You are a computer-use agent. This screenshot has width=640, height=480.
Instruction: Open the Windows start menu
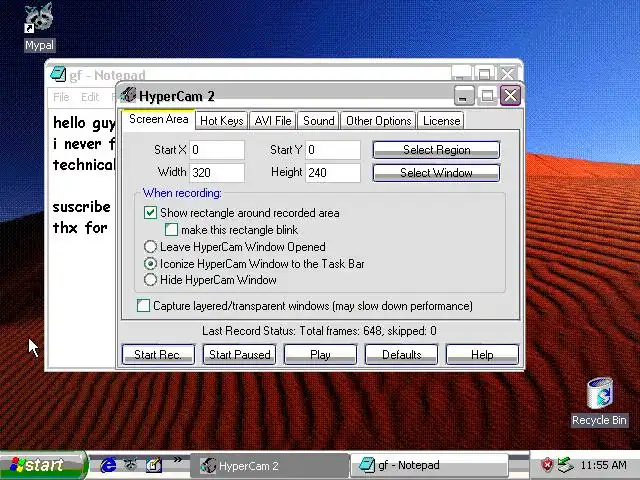pos(43,465)
